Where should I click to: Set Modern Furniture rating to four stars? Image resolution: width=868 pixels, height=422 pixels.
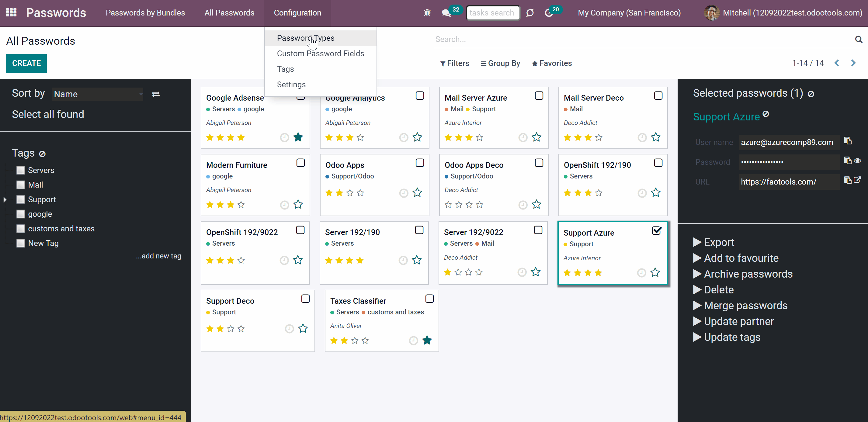click(241, 205)
